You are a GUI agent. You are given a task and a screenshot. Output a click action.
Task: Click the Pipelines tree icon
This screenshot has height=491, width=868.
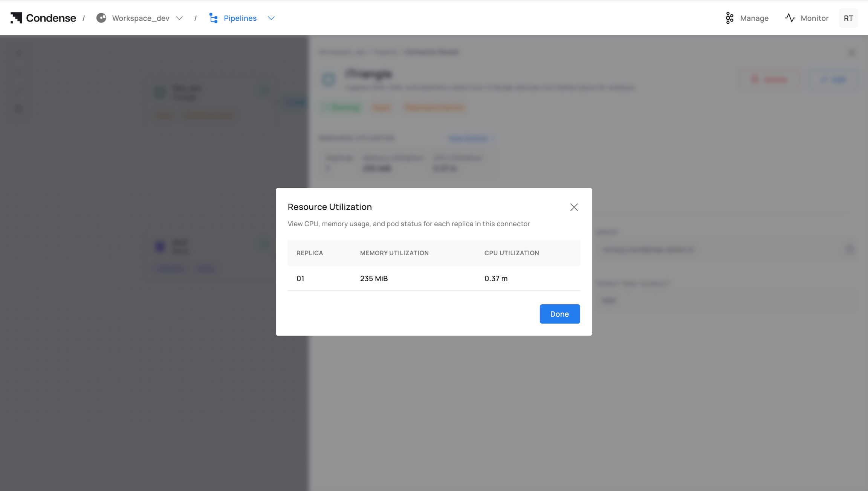click(214, 18)
